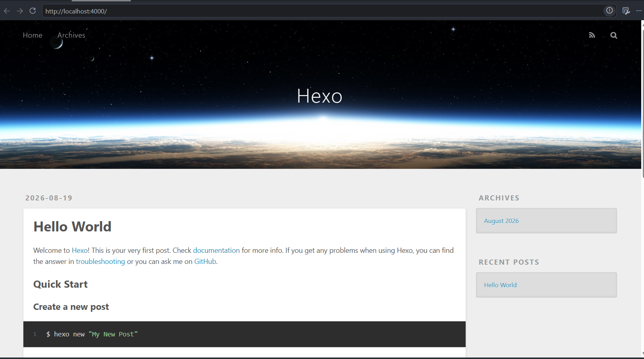Open the browser three-dots menu

[639, 11]
